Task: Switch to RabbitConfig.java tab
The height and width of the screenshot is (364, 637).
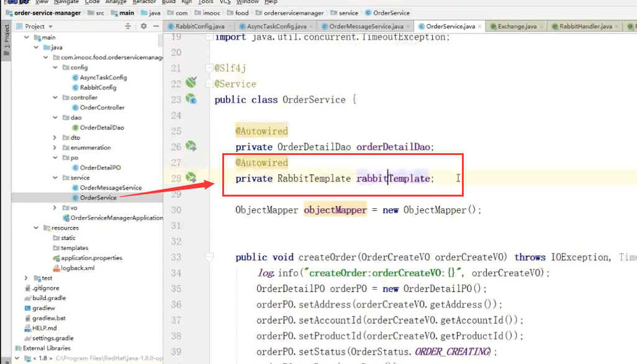Action: pos(199,27)
